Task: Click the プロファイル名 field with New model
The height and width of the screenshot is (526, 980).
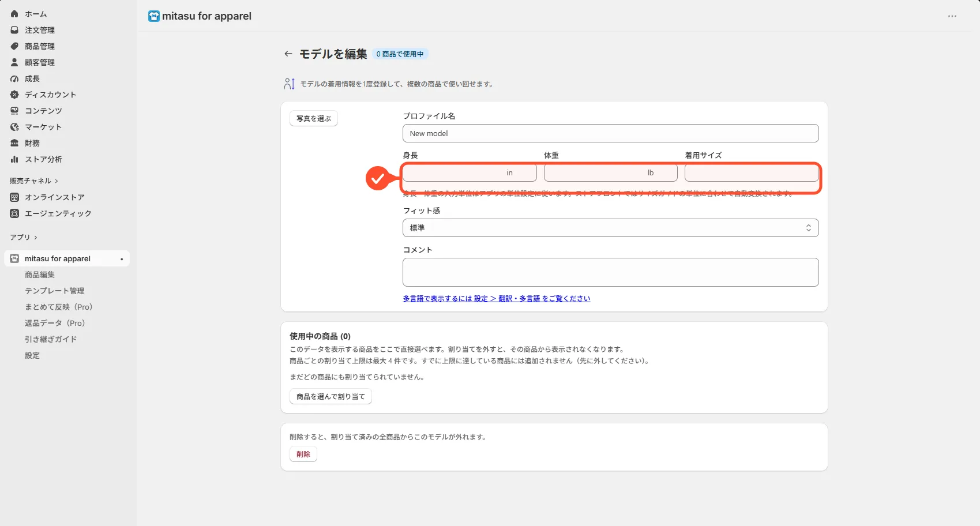Action: click(610, 133)
